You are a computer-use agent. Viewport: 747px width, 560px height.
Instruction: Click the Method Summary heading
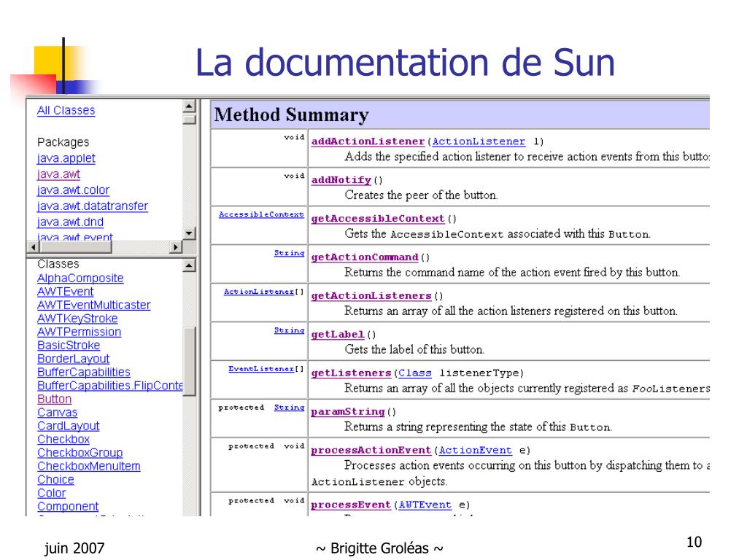point(292,114)
